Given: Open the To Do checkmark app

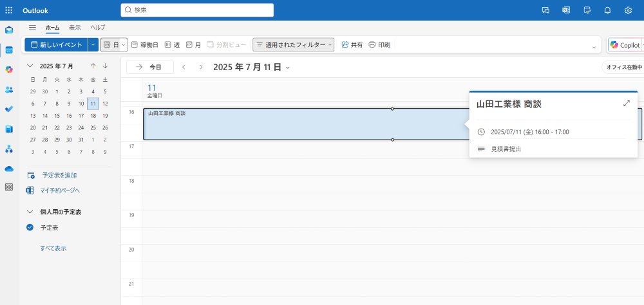Looking at the screenshot, I should (9, 109).
